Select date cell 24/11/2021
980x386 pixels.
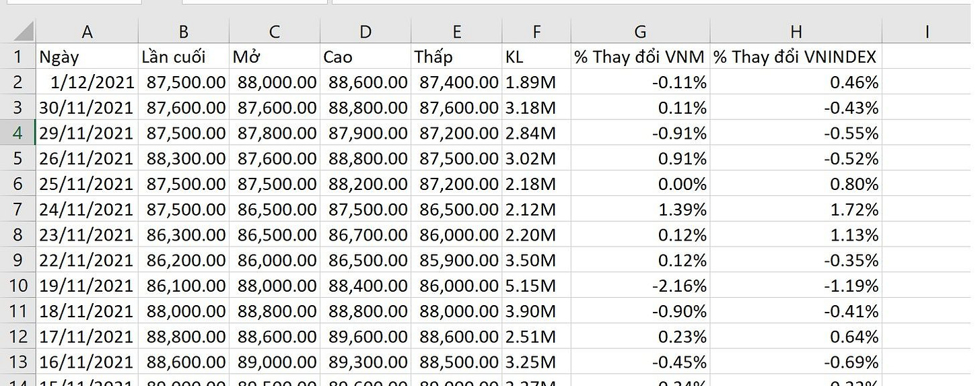87,210
